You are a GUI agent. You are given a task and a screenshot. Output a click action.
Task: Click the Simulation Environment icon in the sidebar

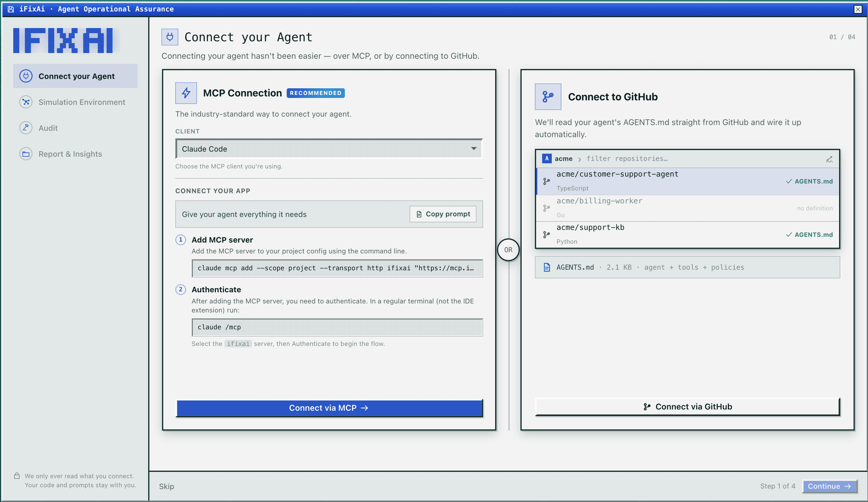pyautogui.click(x=26, y=102)
